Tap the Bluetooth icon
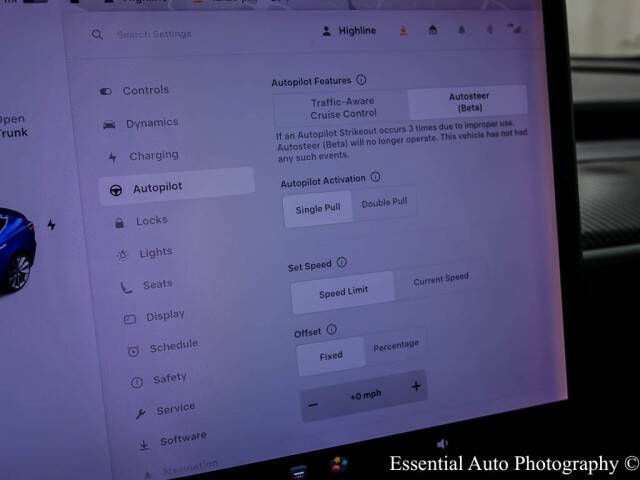 [x=489, y=29]
